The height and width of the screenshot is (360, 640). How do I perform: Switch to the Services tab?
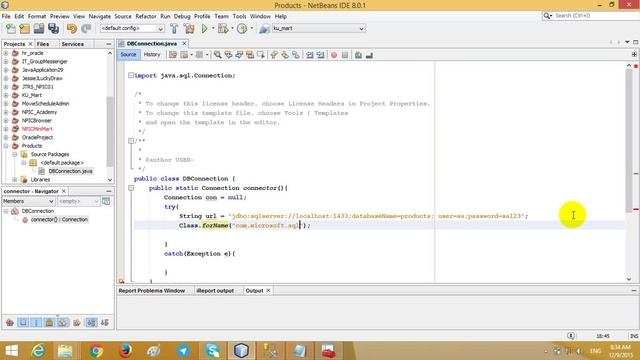click(x=73, y=44)
